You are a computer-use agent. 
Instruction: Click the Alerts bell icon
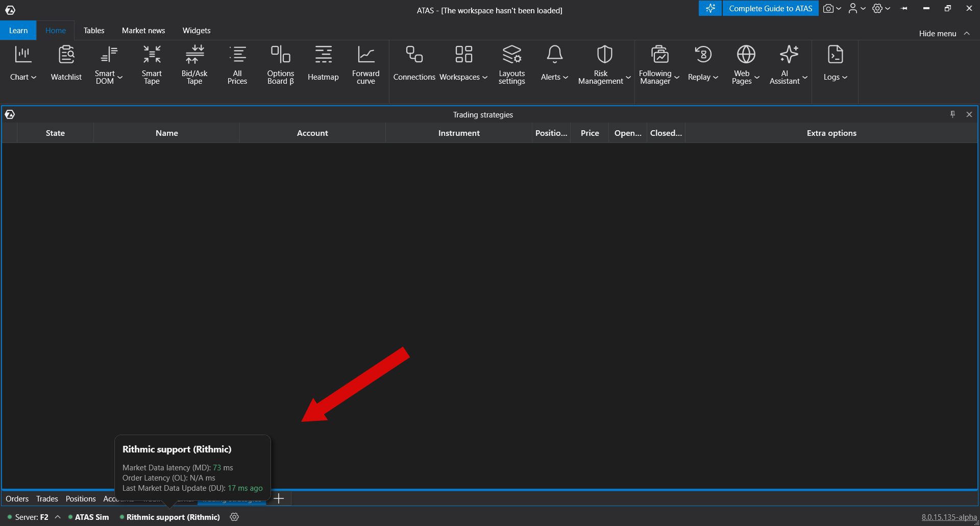pos(555,54)
